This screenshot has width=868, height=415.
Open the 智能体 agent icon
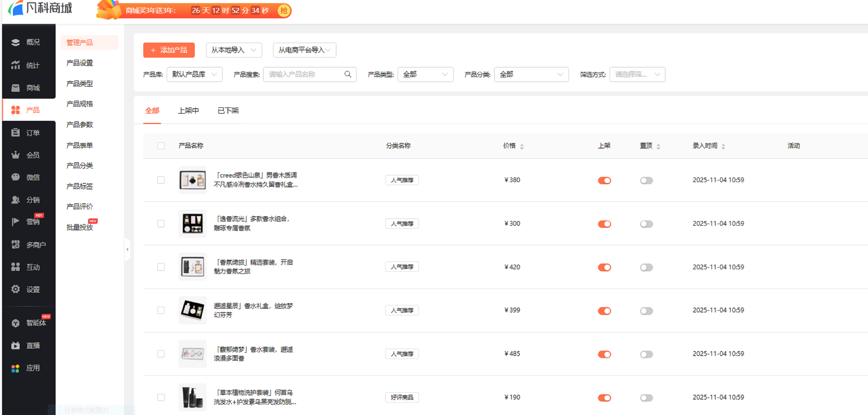[15, 323]
